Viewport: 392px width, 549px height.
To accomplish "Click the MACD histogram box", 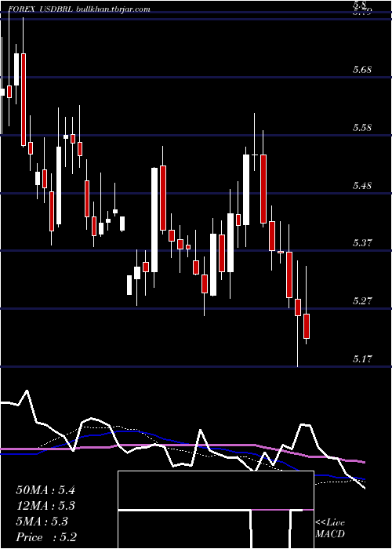I will [216, 510].
